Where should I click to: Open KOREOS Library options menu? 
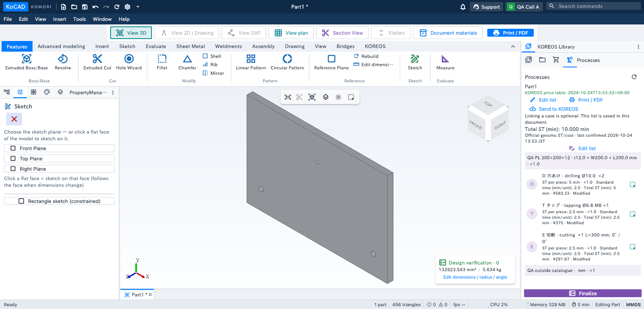coord(638,47)
